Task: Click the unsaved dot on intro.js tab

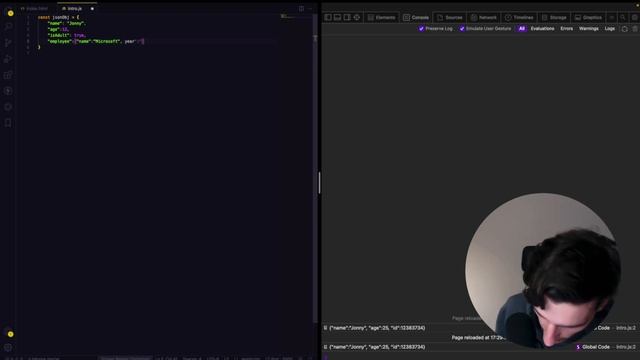Action: (x=92, y=9)
